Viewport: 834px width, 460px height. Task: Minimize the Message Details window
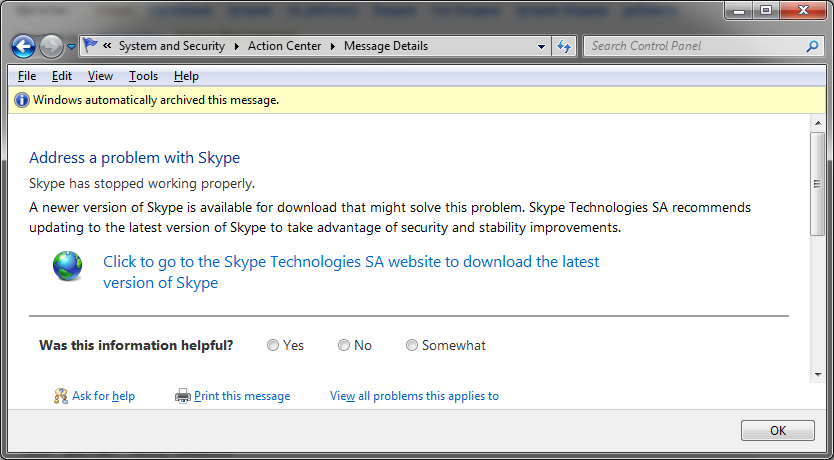click(740, 10)
